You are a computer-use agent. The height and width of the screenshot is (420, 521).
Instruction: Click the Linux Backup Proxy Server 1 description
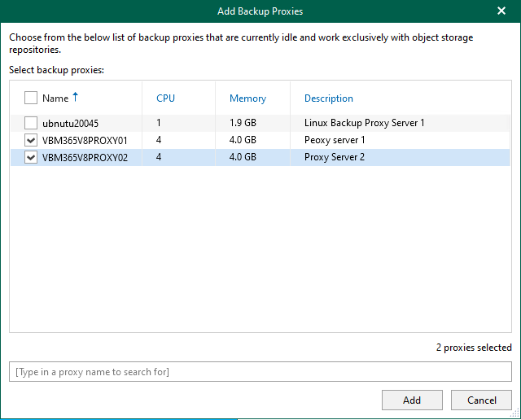point(364,123)
